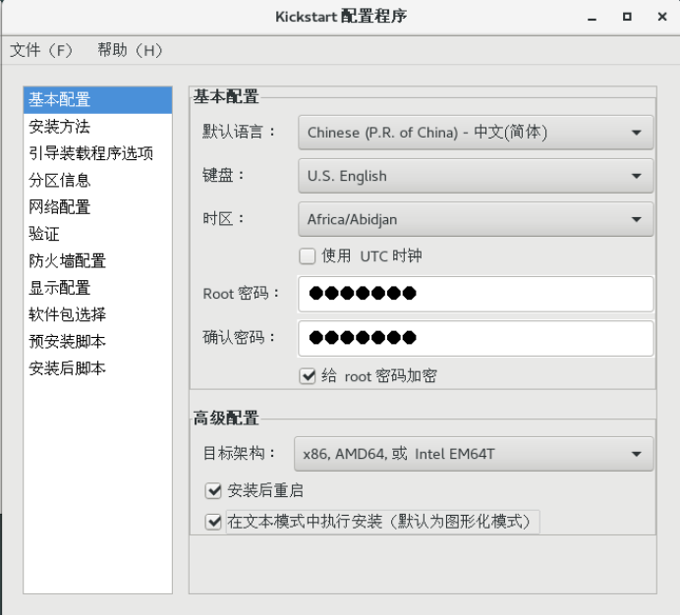Open the 文件 (F) menu

click(x=41, y=50)
